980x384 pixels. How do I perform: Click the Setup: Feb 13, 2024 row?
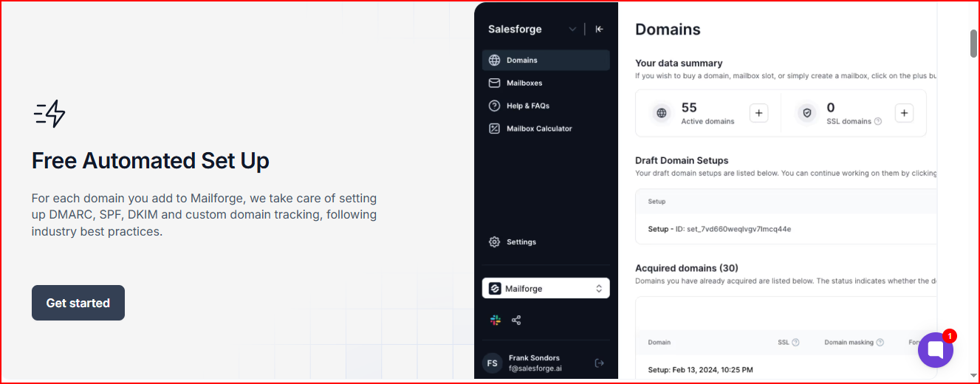pos(787,370)
